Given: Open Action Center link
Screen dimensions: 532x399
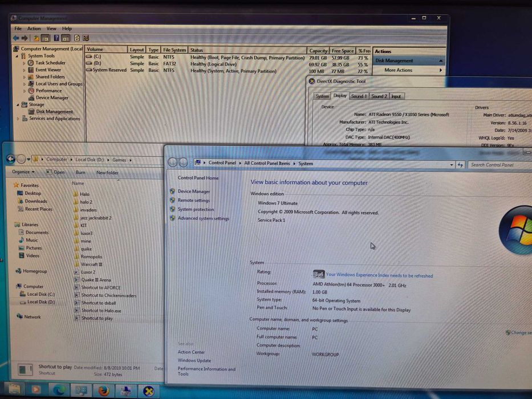Looking at the screenshot, I should pos(191,352).
